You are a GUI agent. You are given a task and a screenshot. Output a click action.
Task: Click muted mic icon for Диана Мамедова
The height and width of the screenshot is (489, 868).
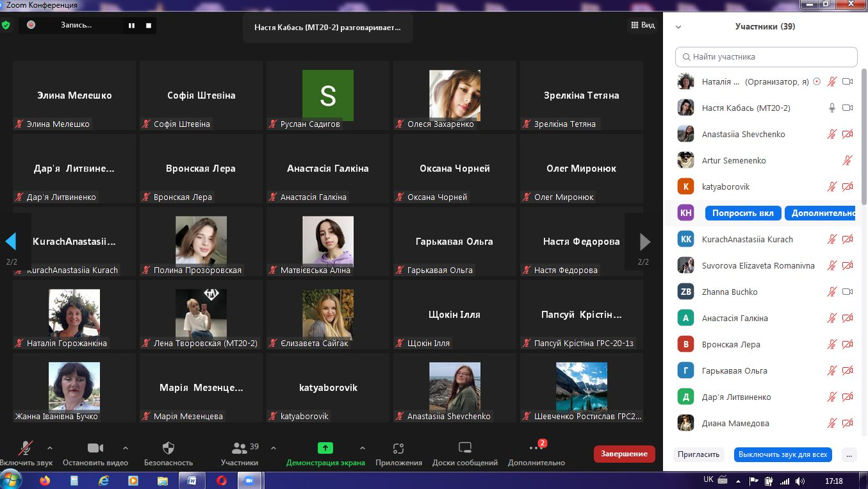click(832, 423)
